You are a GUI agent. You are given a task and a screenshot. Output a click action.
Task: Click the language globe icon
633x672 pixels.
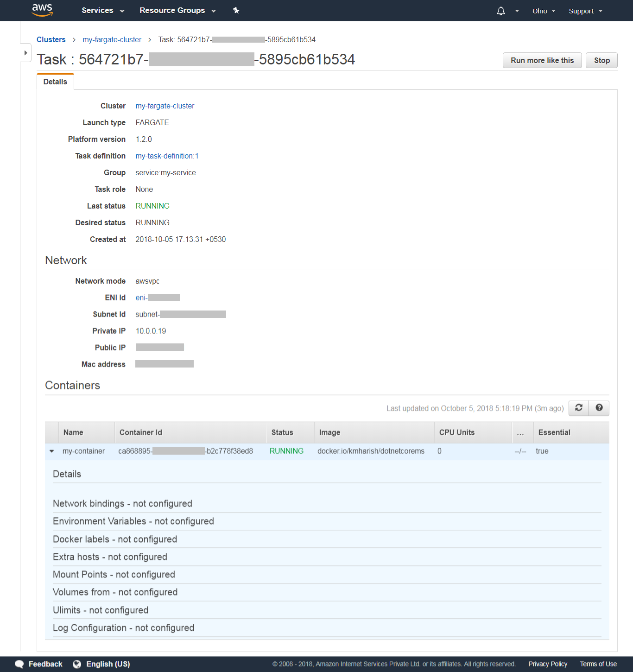coord(77,664)
